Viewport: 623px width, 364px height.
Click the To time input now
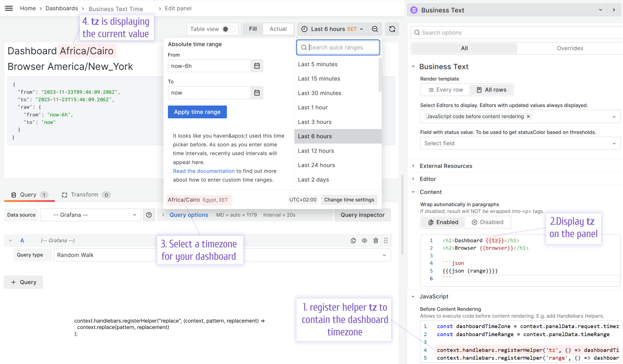point(209,93)
